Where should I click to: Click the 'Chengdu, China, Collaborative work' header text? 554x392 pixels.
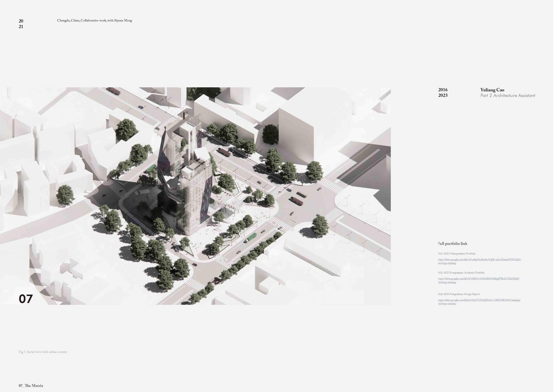95,21
